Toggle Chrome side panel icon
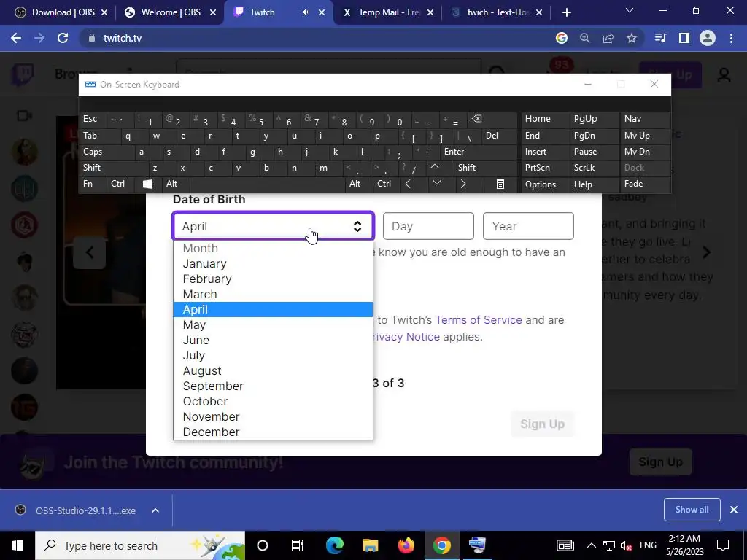This screenshot has height=560, width=747. coord(684,38)
